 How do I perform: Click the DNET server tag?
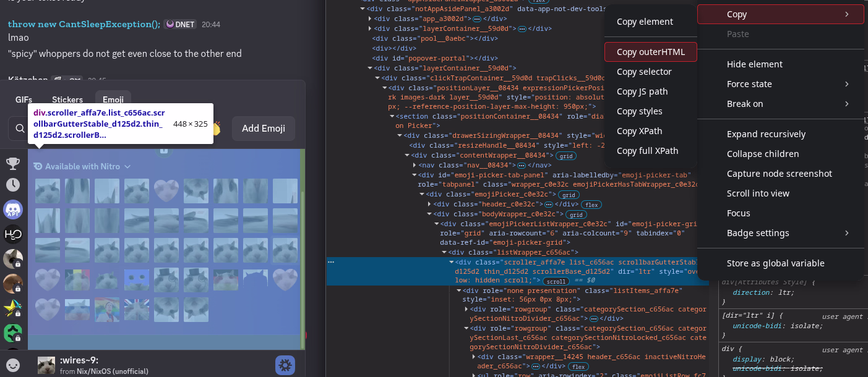[181, 25]
